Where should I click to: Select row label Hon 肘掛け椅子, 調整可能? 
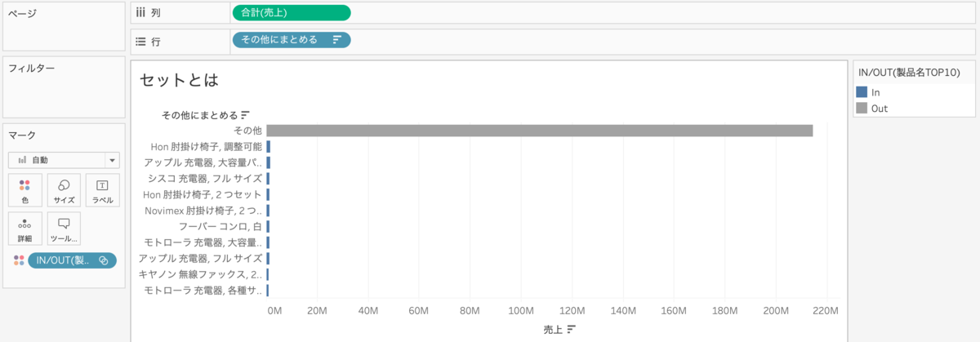(207, 147)
